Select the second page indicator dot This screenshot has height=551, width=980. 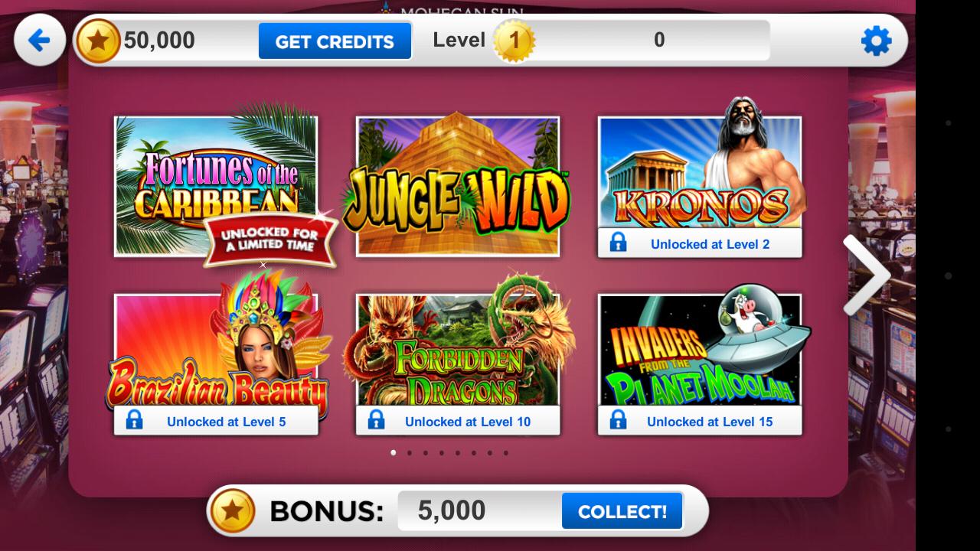coord(410,453)
